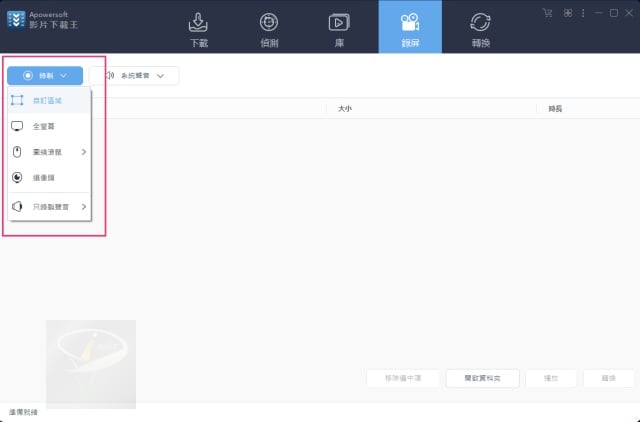Pick the 攝像頭 webcam menu item
Screen dimensions: 640x422
(49, 178)
